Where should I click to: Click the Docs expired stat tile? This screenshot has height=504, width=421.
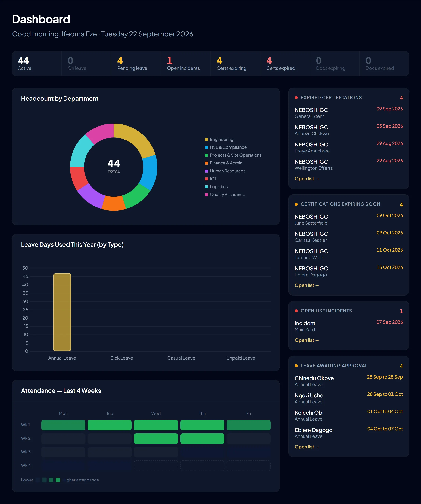point(384,63)
